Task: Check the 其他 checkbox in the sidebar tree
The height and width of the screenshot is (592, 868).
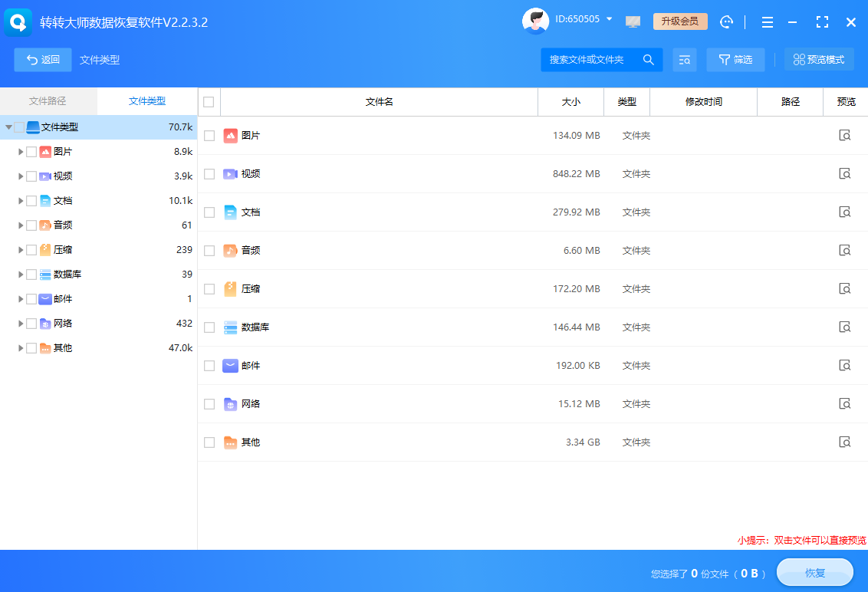Action: point(31,348)
